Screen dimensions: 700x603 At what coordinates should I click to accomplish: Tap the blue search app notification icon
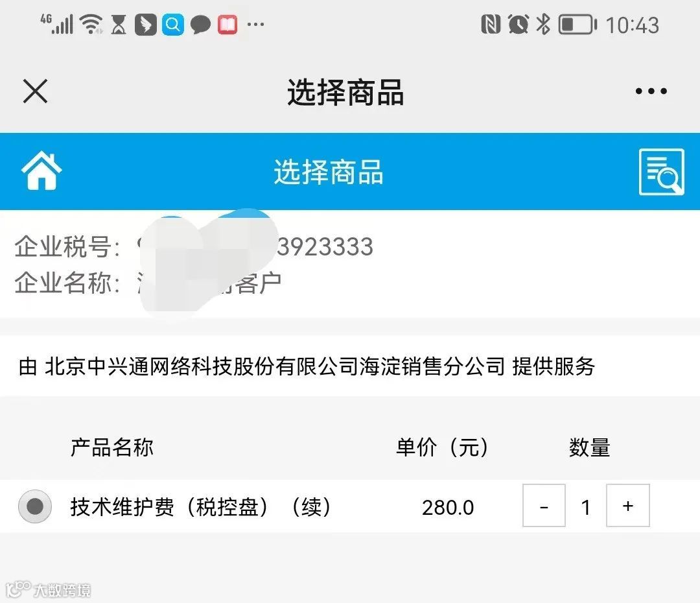point(173,24)
